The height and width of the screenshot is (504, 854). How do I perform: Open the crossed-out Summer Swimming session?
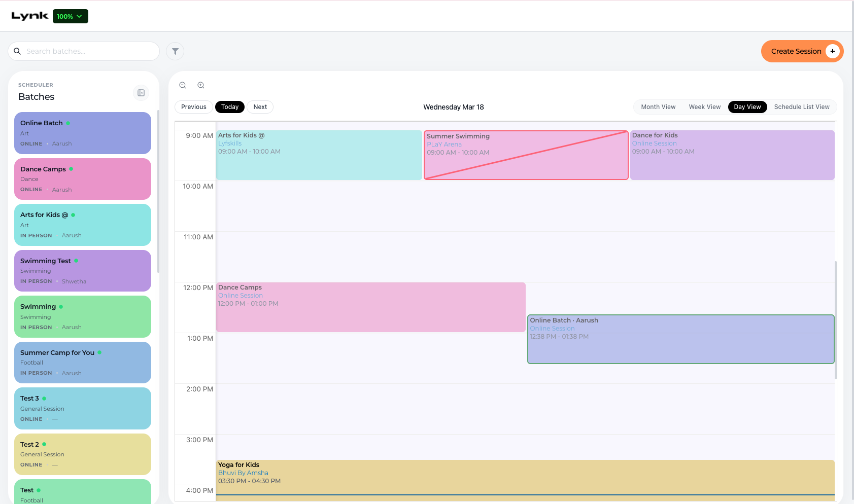coord(526,155)
